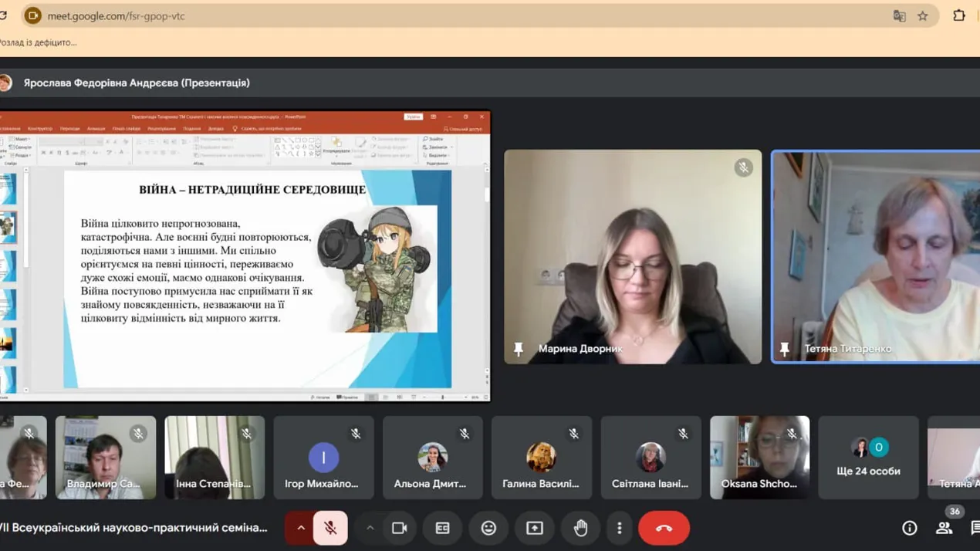Open Упорядкувати arrange dropdown
Screen dimensions: 980x551
pyautogui.click(x=336, y=148)
